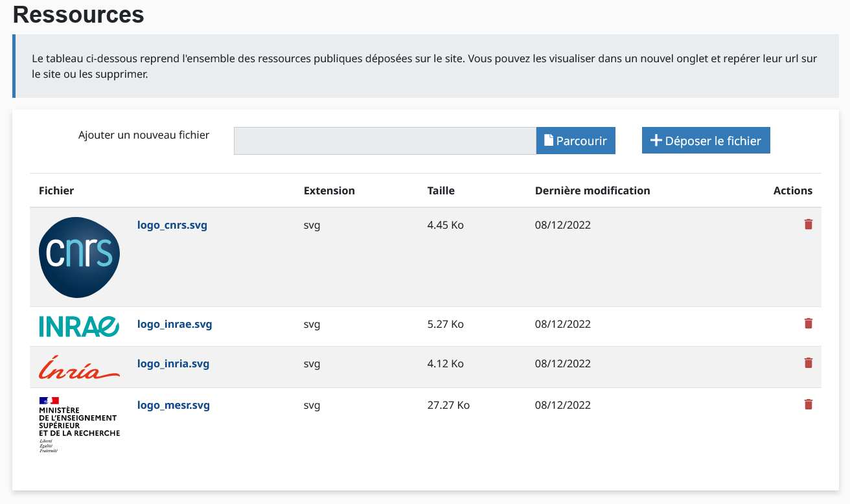The image size is (850, 504).
Task: Open the logo_inrae.svg link
Action: pos(174,324)
